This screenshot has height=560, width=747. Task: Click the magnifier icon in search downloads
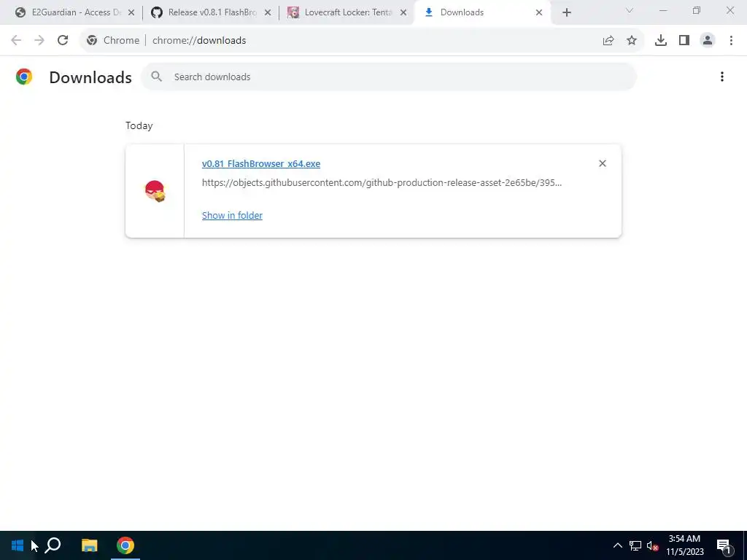[157, 77]
